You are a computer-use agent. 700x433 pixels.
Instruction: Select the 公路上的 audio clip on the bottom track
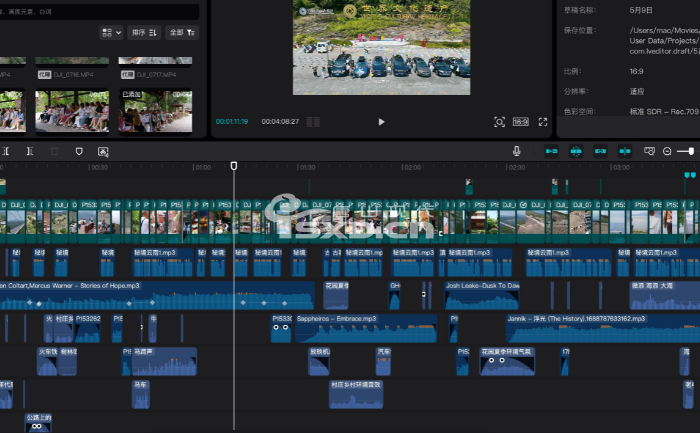38,423
